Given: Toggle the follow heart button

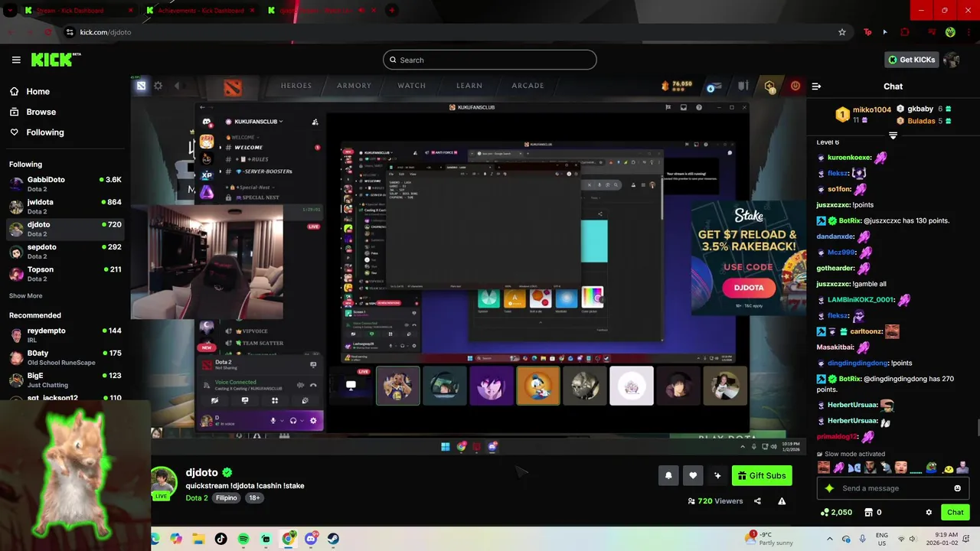Looking at the screenshot, I should click(693, 475).
